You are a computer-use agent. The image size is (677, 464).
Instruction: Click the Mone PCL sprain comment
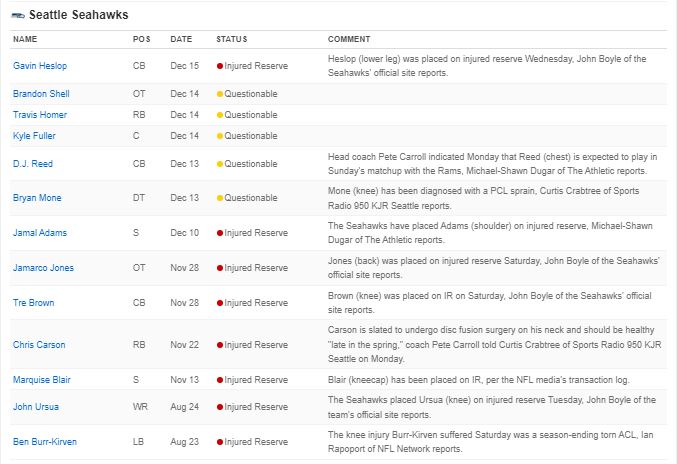tap(484, 198)
